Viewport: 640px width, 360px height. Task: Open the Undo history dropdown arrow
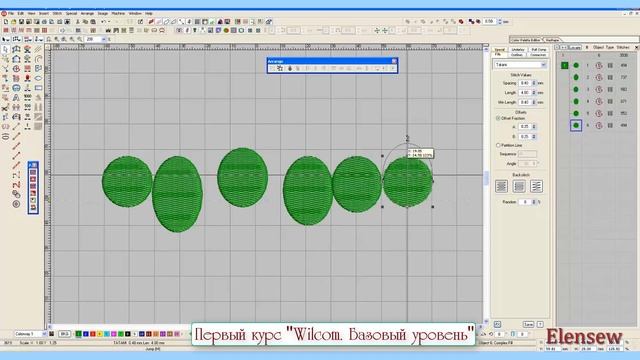[x=109, y=22]
